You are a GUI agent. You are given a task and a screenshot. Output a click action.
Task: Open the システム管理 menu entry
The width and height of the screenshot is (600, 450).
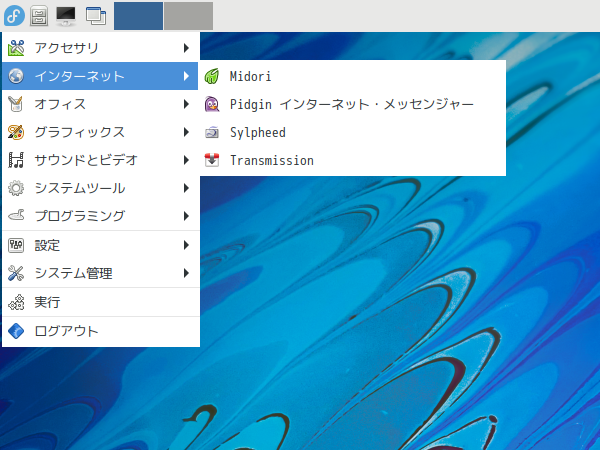click(101, 273)
